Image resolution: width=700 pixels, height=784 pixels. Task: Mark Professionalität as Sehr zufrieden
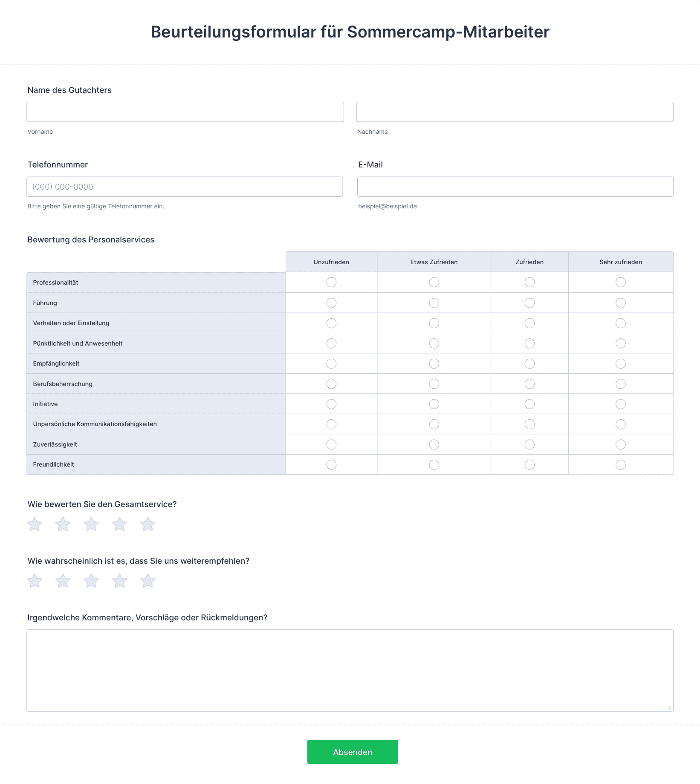coord(620,282)
